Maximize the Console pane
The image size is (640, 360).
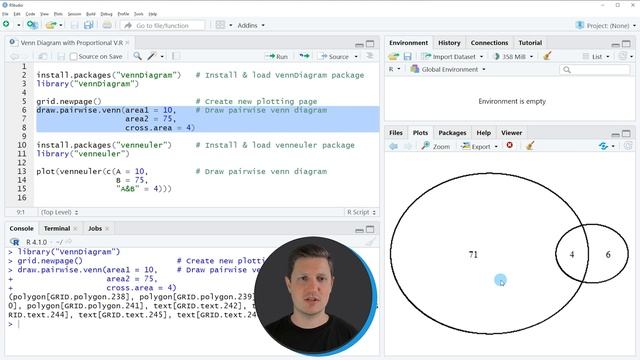coord(370,229)
